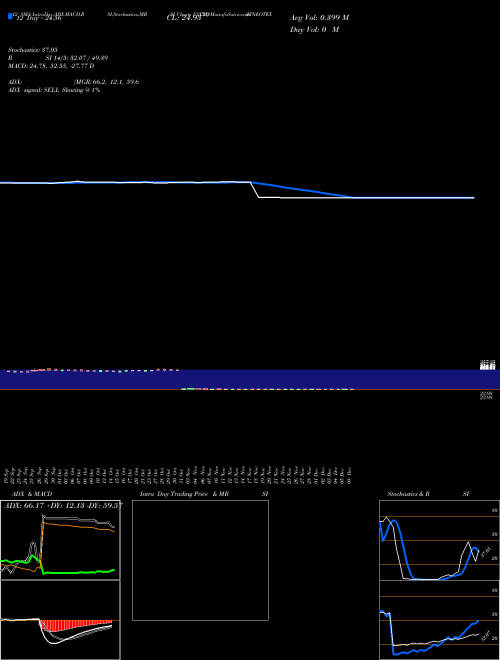Click the 'ADX signal: SELL Slowing @ 1%' text
Viewport: 500px width, 660px height.
click(54, 90)
